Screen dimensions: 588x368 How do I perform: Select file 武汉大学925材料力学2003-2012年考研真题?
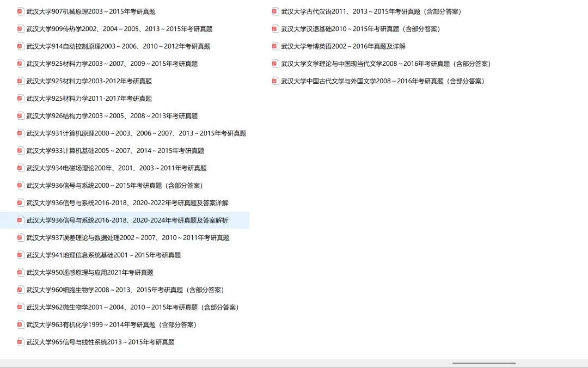click(x=89, y=81)
